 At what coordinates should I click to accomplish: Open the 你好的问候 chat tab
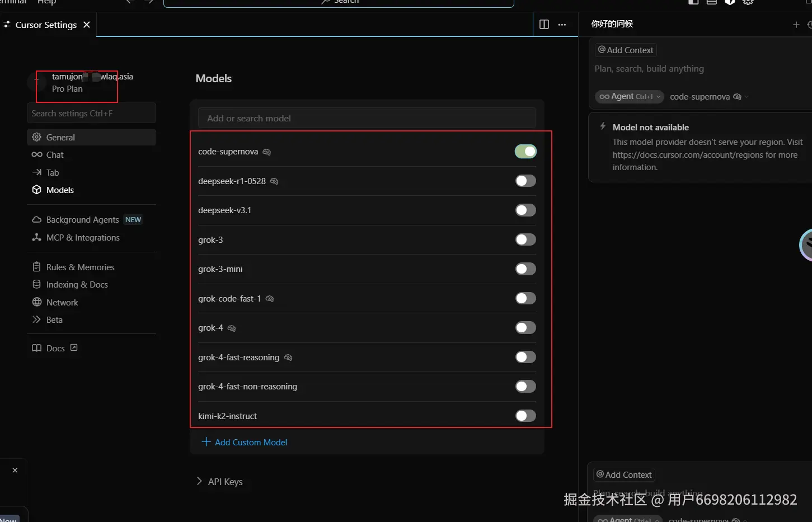tap(612, 24)
